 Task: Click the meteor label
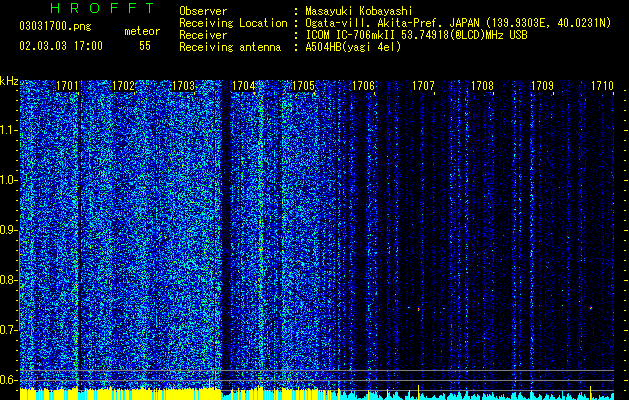pos(142,31)
